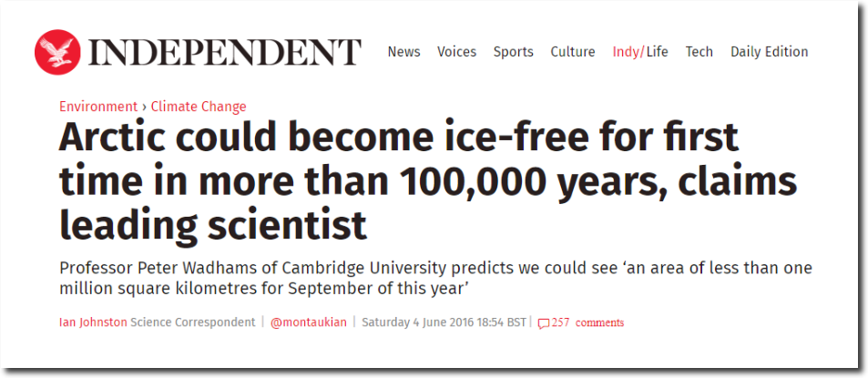Image resolution: width=868 pixels, height=378 pixels.
Task: Open the @montaukian Twitter handle
Action: tap(309, 322)
